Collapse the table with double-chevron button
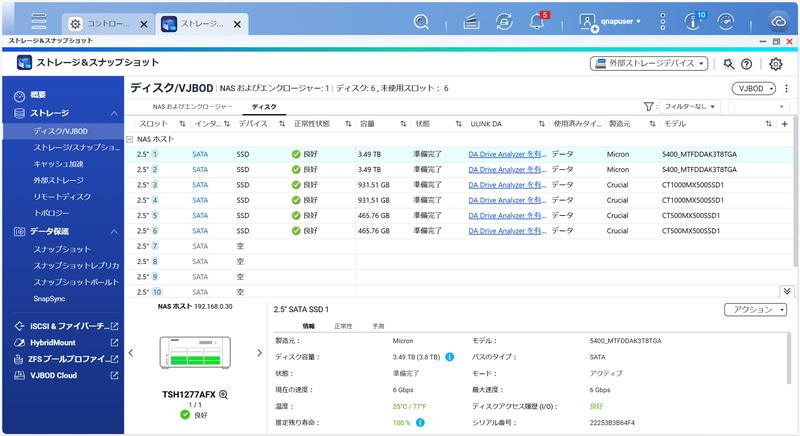Viewport: 800px width, 436px height. 787,291
